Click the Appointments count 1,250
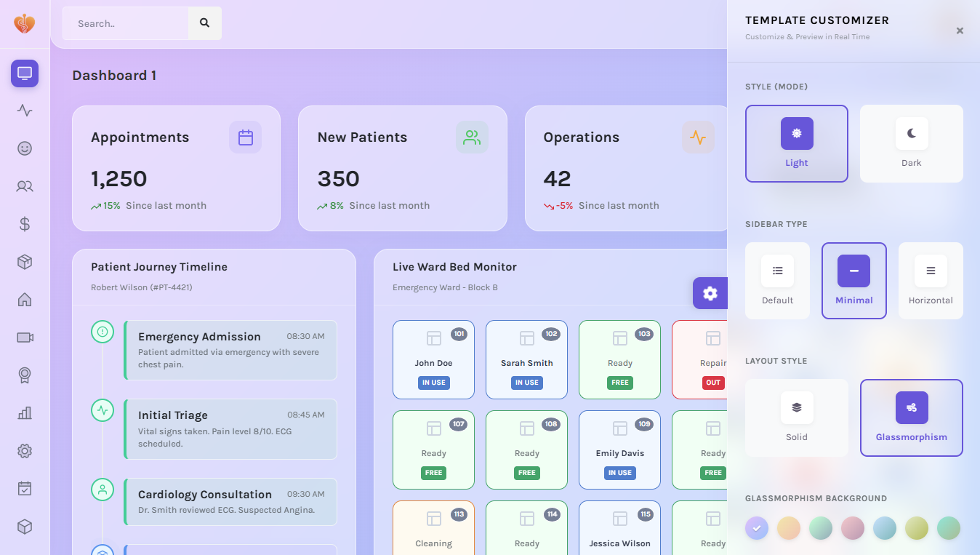The width and height of the screenshot is (980, 555). tap(119, 178)
